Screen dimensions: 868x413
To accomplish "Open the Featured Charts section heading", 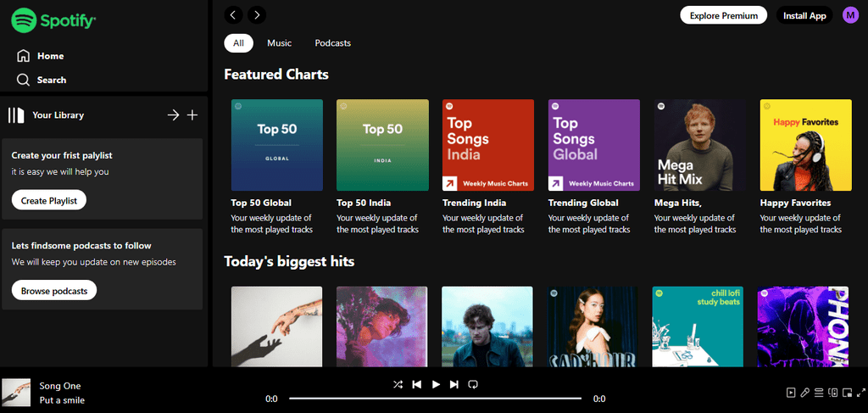I will click(x=276, y=74).
